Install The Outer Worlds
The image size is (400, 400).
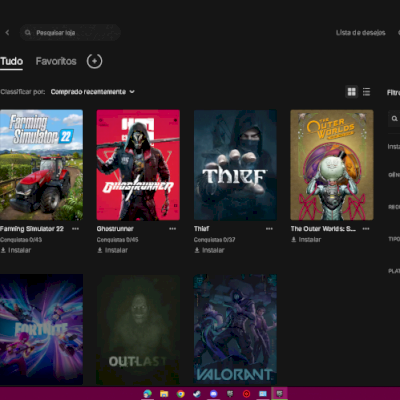pos(306,239)
